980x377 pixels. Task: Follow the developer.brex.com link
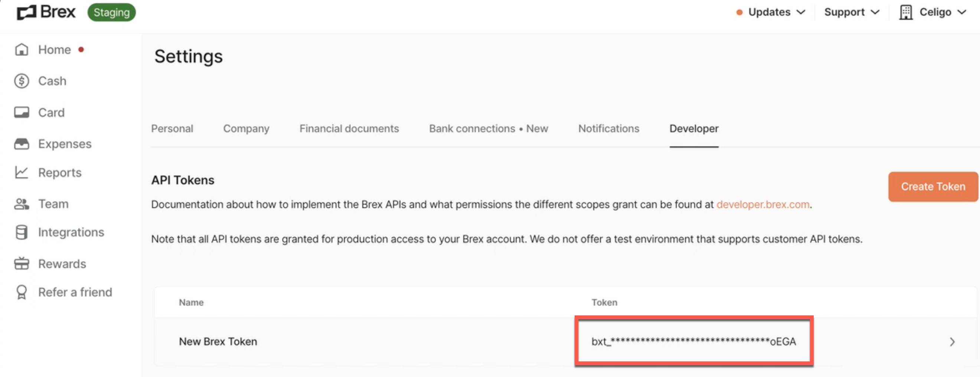[x=763, y=204]
